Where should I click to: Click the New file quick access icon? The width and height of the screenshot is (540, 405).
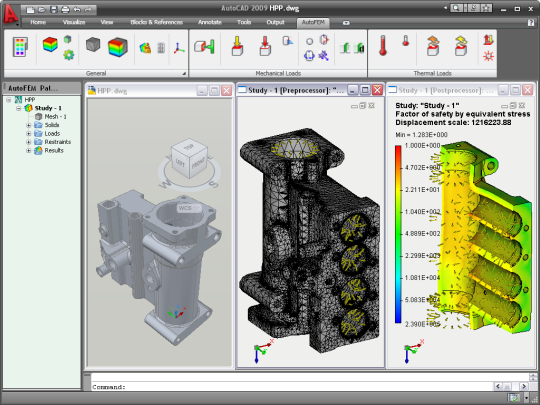30,10
